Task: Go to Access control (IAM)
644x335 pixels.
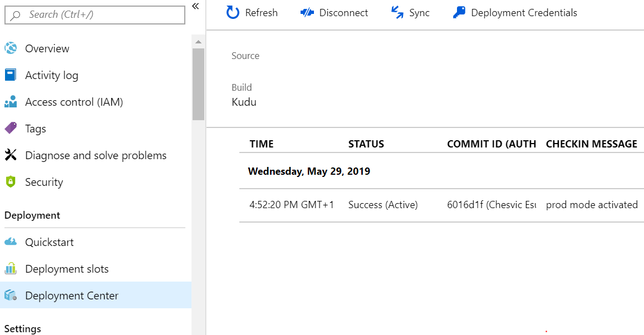Action: click(96, 102)
